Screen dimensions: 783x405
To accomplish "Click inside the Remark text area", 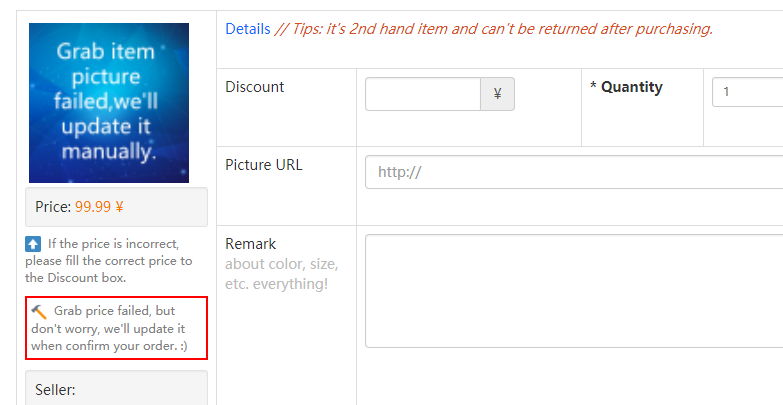I will 574,291.
